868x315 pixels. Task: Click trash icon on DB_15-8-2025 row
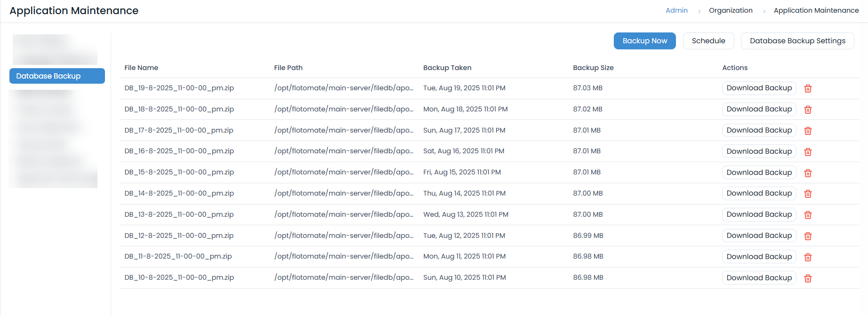[808, 173]
